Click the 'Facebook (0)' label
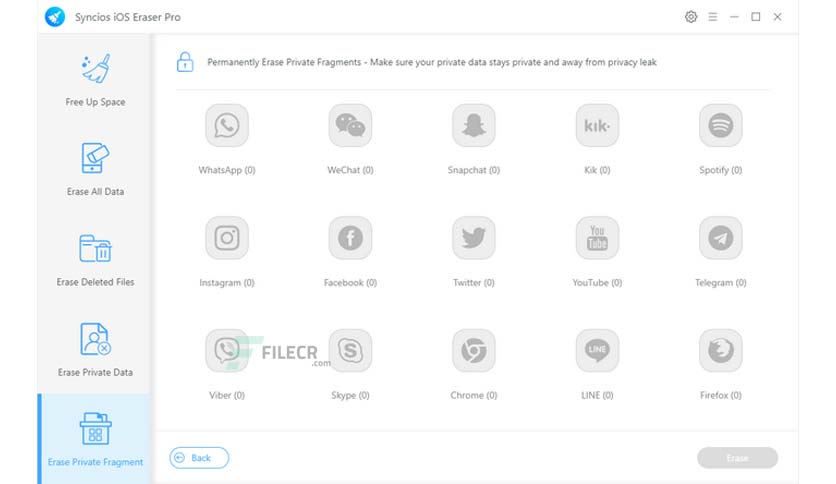Image resolution: width=836 pixels, height=484 pixels. click(x=350, y=283)
